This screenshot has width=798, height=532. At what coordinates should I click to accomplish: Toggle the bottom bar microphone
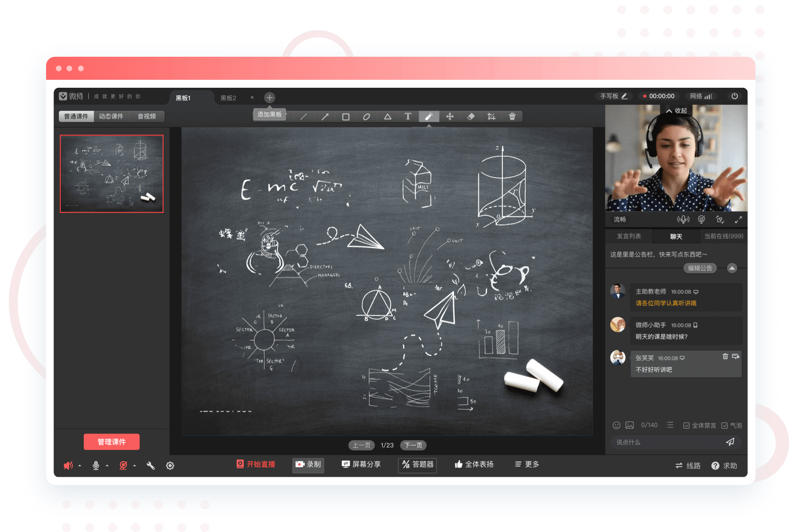coord(96,465)
